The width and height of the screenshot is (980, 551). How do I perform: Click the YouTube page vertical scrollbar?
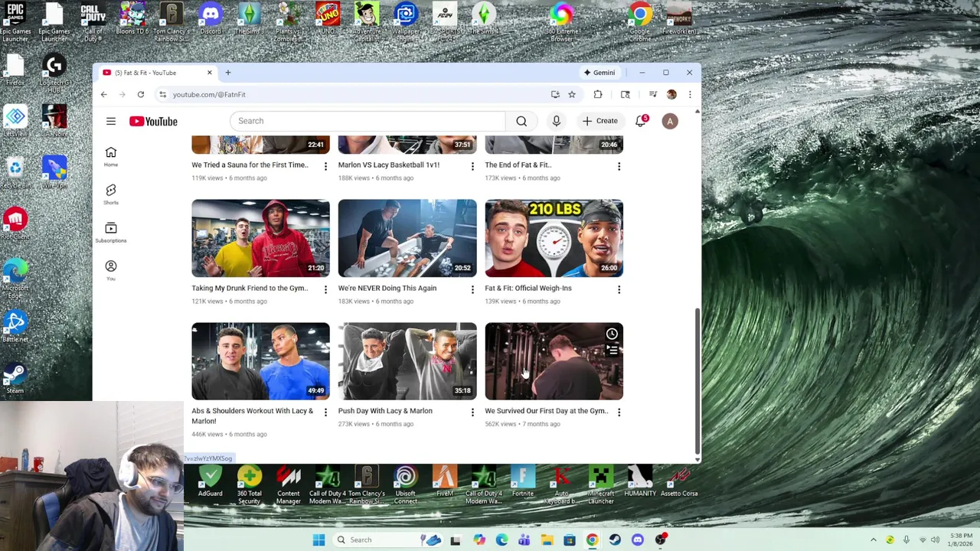tap(697, 380)
